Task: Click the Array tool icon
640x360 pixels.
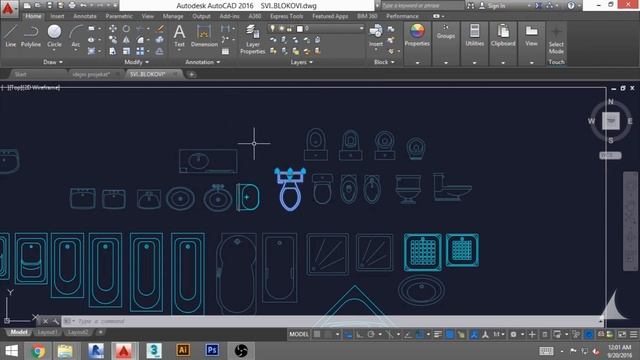Action: click(140, 51)
